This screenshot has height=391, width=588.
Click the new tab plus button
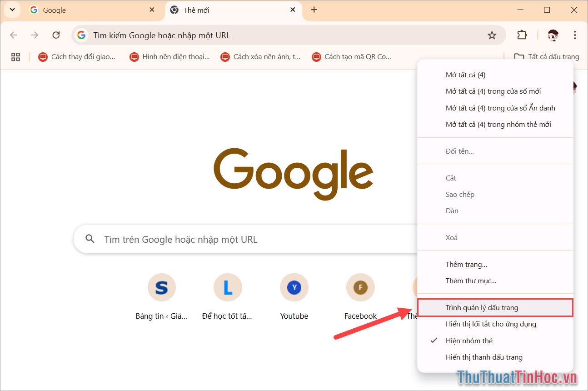click(x=314, y=10)
